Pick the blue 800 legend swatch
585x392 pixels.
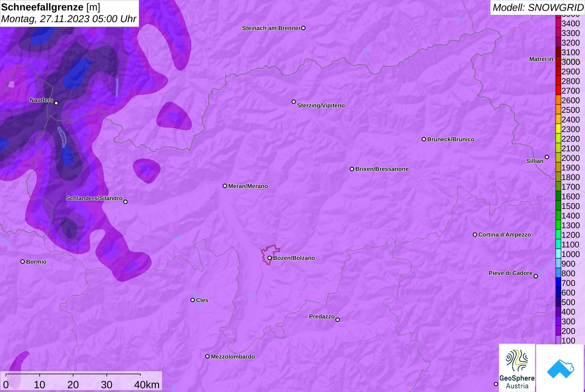pos(558,273)
